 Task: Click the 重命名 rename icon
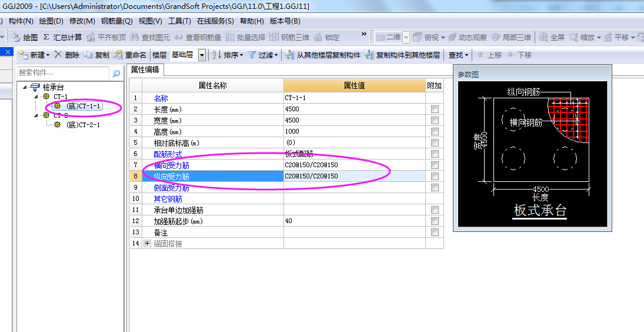click(x=118, y=55)
